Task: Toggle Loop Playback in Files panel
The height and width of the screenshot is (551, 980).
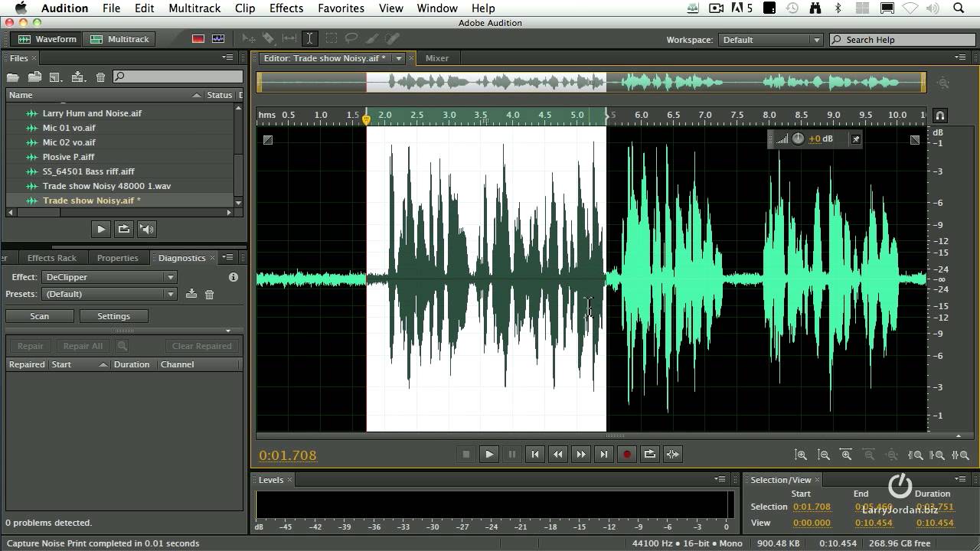Action: point(123,229)
